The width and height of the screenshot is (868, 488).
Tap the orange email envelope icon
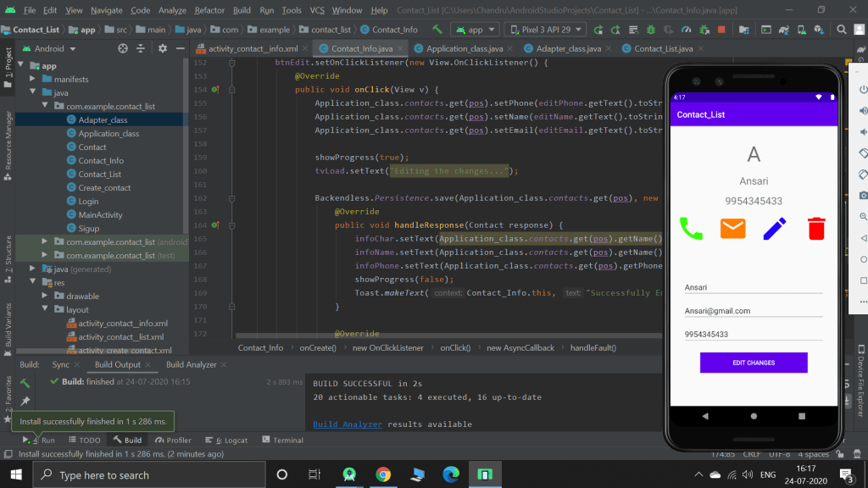tap(732, 229)
